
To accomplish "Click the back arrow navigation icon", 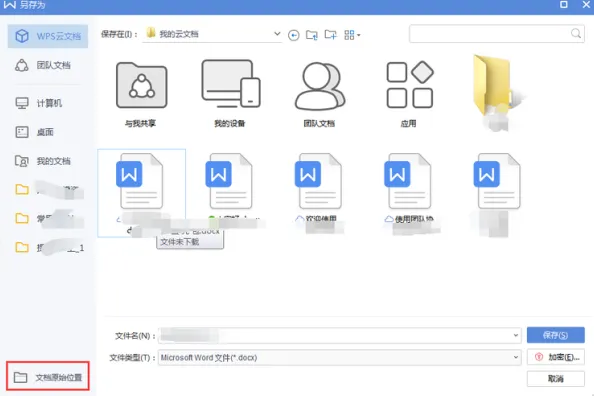I will [x=293, y=35].
